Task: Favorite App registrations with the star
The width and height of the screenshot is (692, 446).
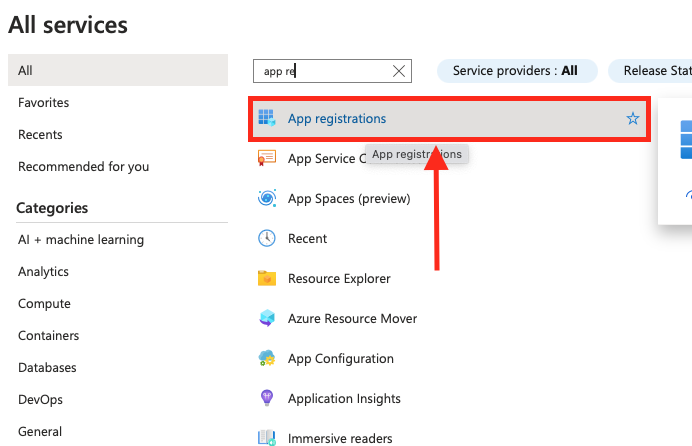Action: [x=632, y=118]
